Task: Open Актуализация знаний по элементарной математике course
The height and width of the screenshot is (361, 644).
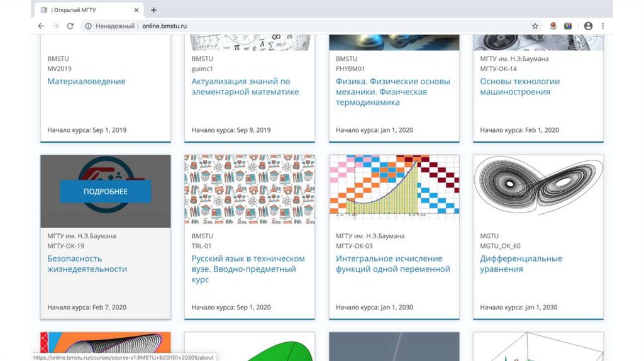Action: pyautogui.click(x=245, y=86)
